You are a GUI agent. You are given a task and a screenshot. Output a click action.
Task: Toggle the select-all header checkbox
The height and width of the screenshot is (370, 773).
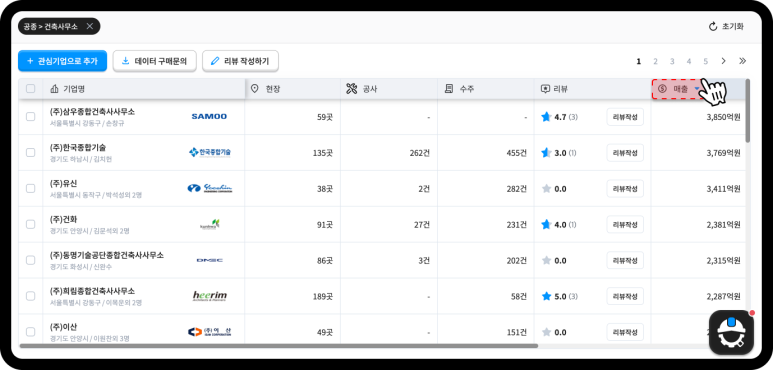point(31,89)
